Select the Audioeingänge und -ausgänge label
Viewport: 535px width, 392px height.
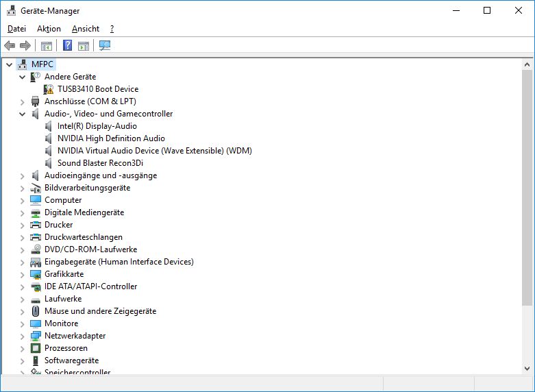101,175
